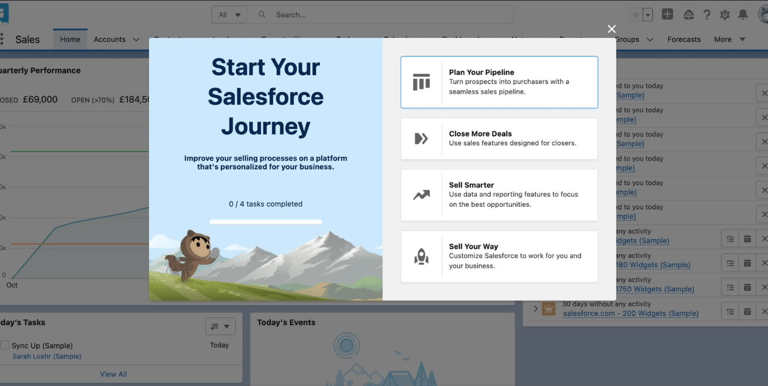768x386 pixels.
Task: Open Sarah Loehr (Sample) contact link
Action: pyautogui.click(x=47, y=356)
